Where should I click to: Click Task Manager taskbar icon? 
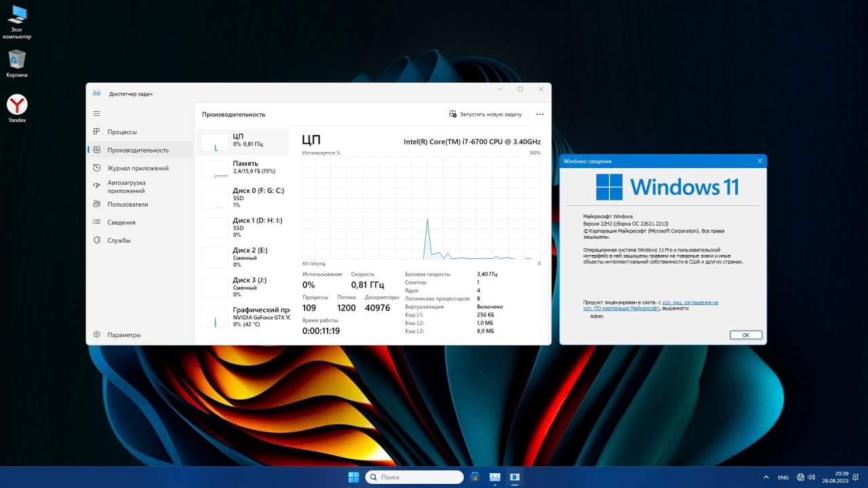point(495,477)
